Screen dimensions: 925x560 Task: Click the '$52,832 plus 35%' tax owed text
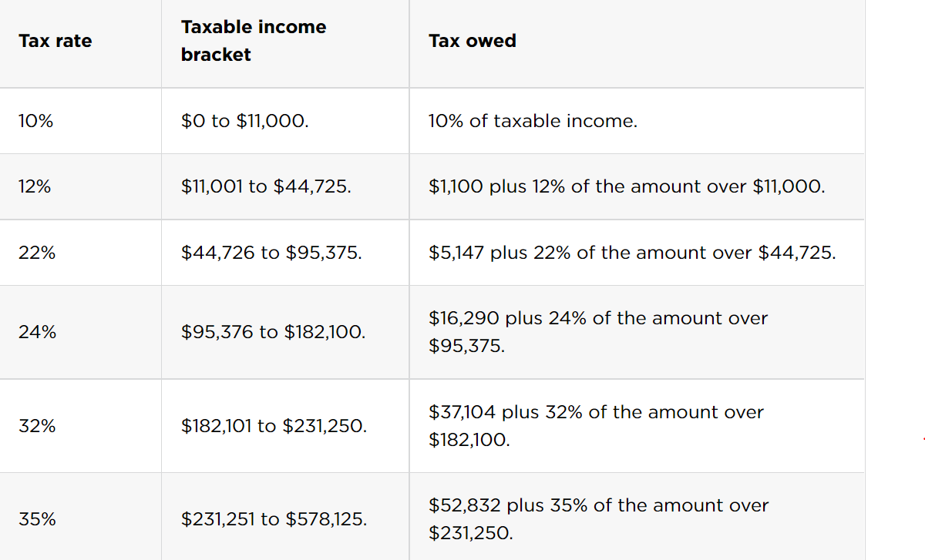click(x=599, y=519)
